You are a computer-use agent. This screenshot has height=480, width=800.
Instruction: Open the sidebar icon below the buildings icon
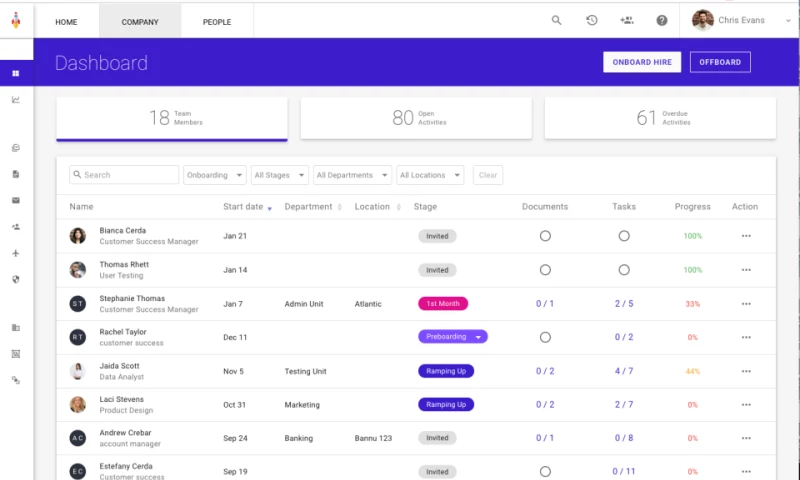[x=16, y=354]
